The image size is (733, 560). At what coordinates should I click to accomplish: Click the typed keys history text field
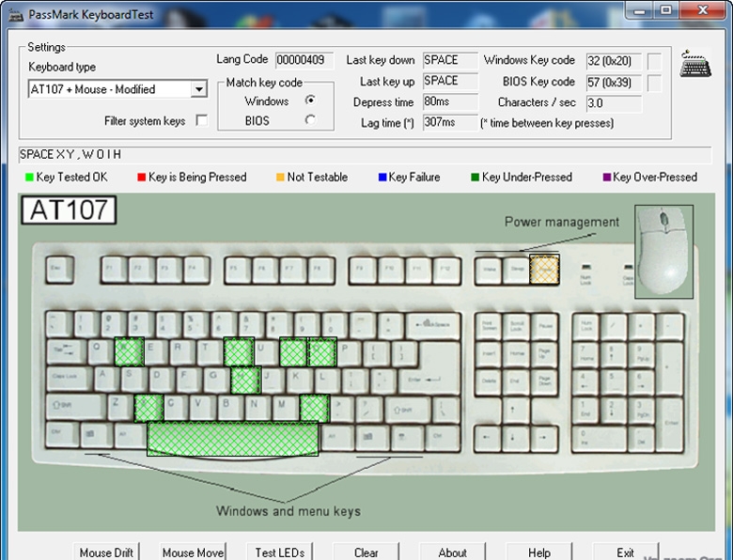click(365, 154)
